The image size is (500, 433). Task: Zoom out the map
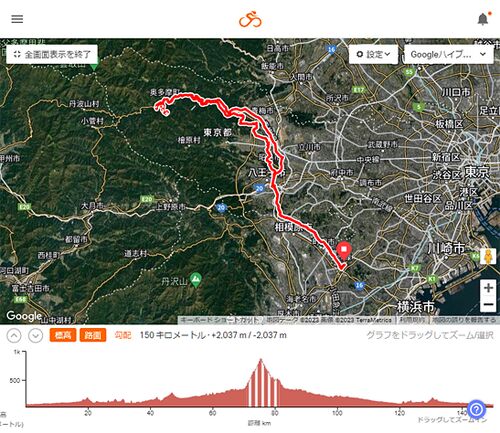[x=488, y=304]
